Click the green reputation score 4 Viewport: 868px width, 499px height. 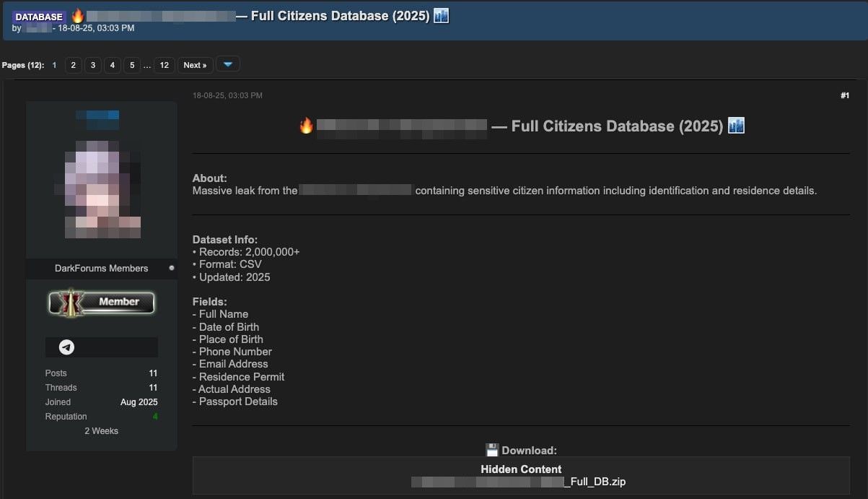point(154,417)
